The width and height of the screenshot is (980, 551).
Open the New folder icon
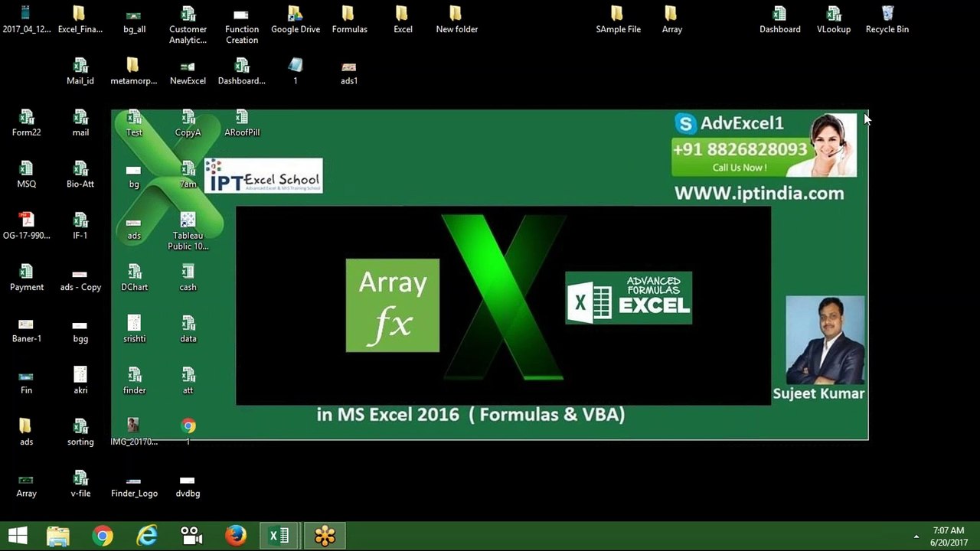click(456, 20)
